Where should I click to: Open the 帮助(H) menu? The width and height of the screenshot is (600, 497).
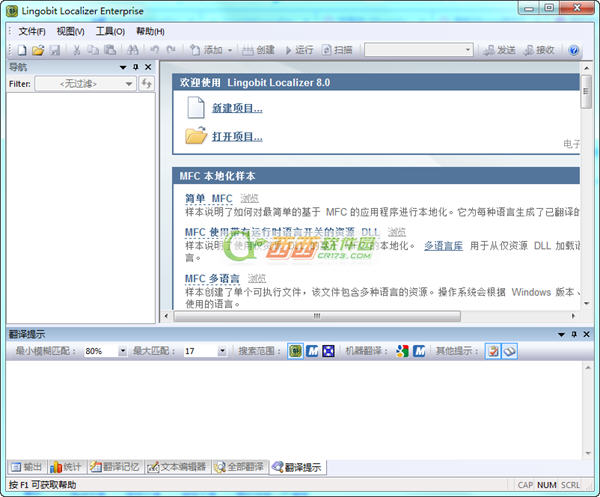pyautogui.click(x=150, y=31)
